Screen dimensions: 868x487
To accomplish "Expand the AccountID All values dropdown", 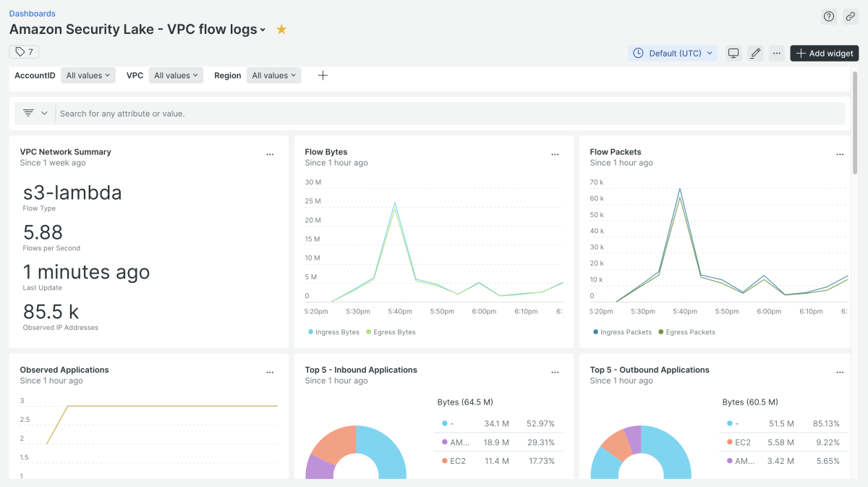I will click(88, 75).
